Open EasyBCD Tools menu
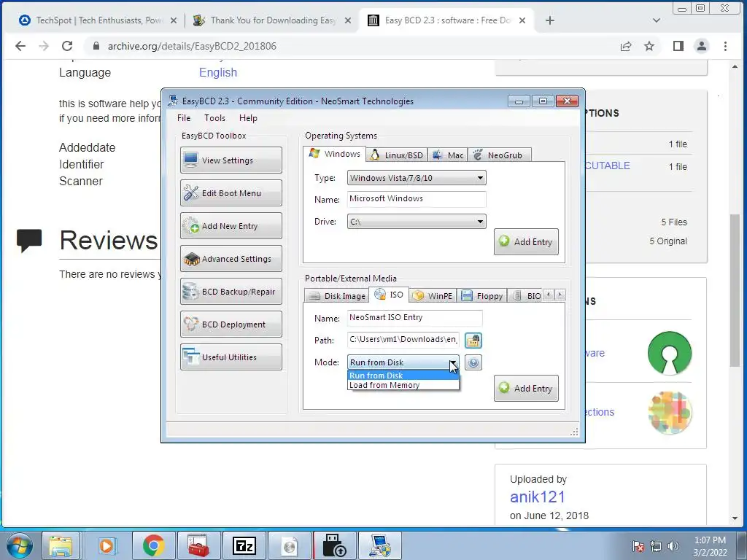Viewport: 747px width, 560px height. click(x=215, y=118)
